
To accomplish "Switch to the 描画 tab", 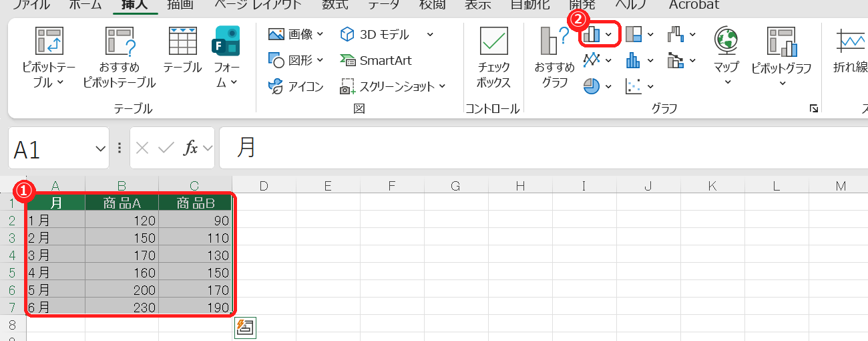I will [181, 5].
